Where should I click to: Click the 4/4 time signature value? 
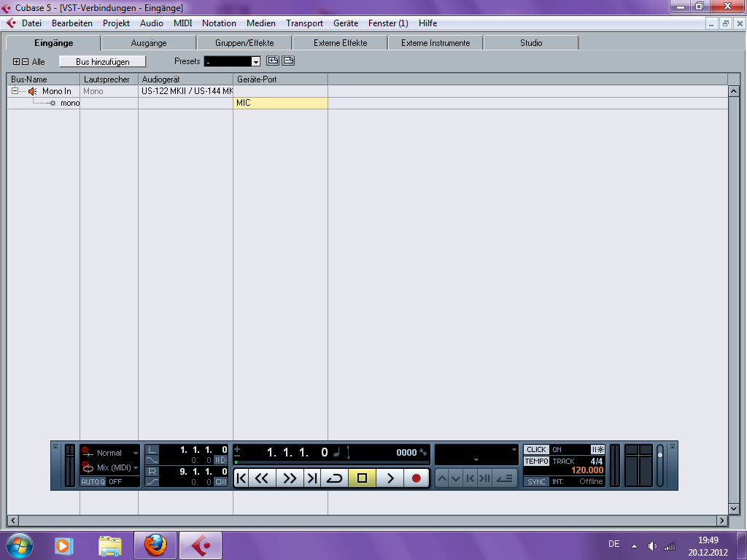(x=597, y=461)
